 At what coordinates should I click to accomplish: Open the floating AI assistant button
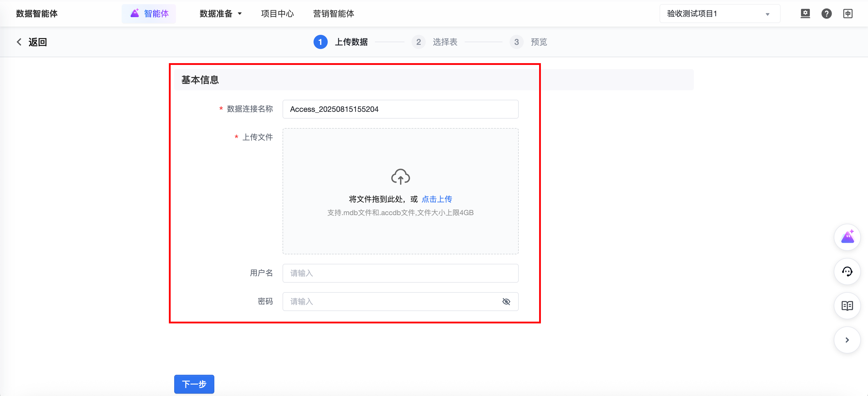pos(847,238)
